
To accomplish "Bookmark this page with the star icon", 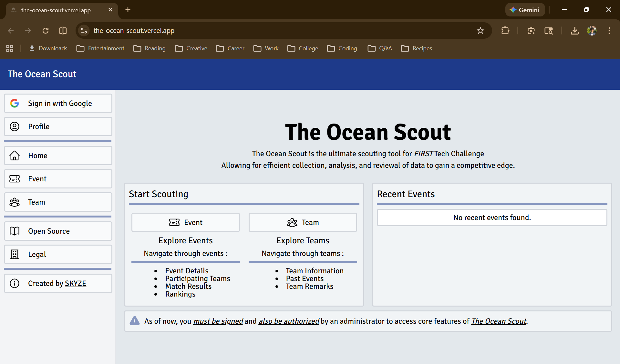I will point(480,31).
